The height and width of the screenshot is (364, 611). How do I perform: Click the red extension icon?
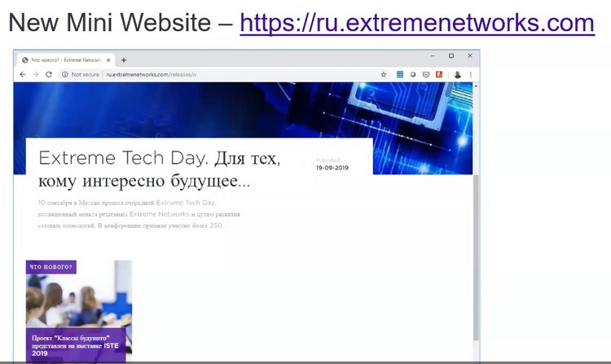(439, 74)
